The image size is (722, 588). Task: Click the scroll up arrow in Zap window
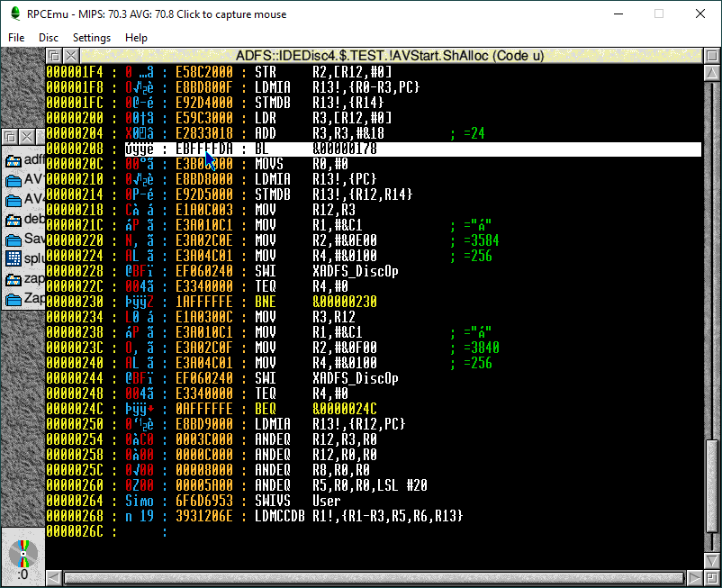point(709,74)
